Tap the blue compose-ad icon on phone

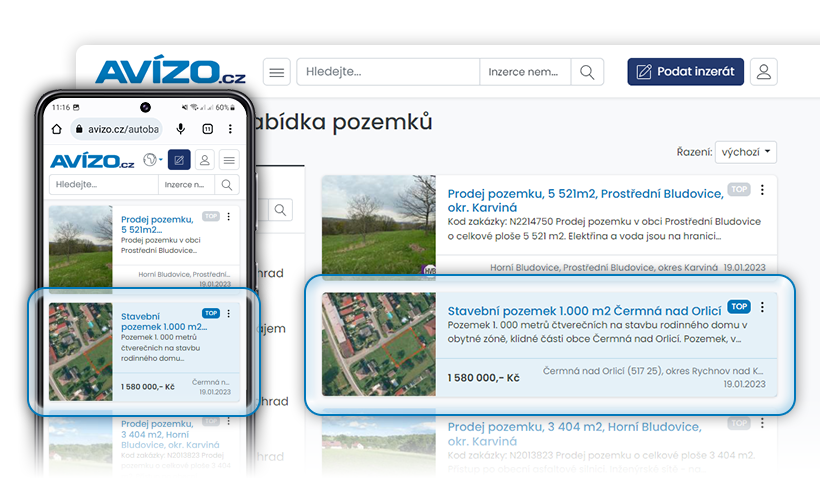(x=179, y=160)
